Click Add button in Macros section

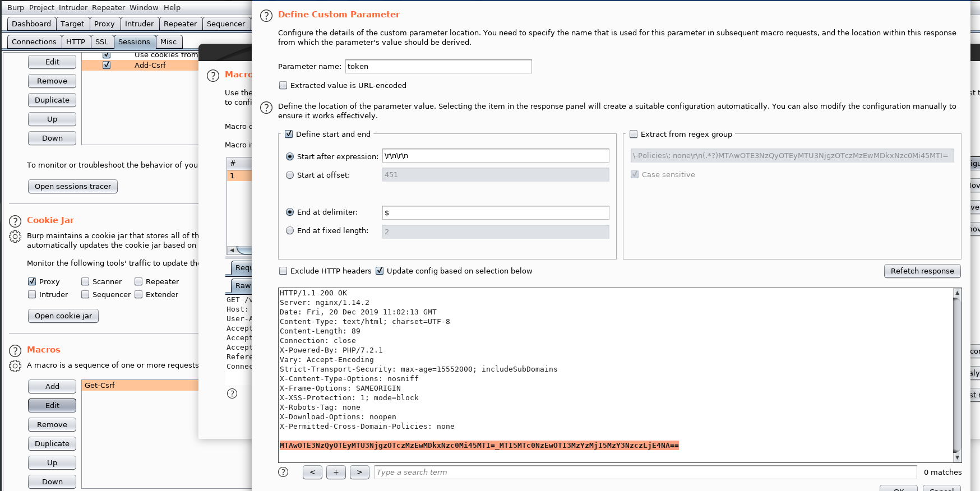tap(52, 386)
